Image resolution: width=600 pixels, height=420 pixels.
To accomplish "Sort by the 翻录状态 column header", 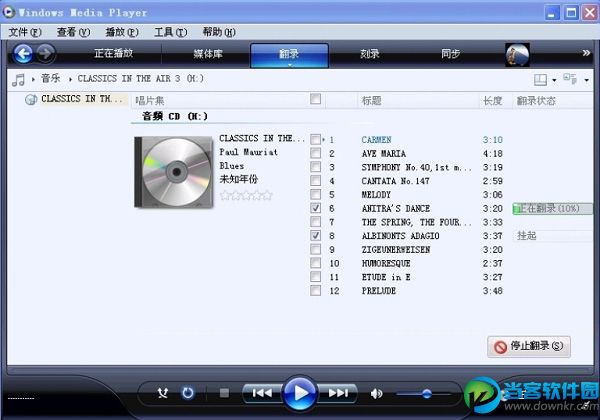I will click(536, 101).
